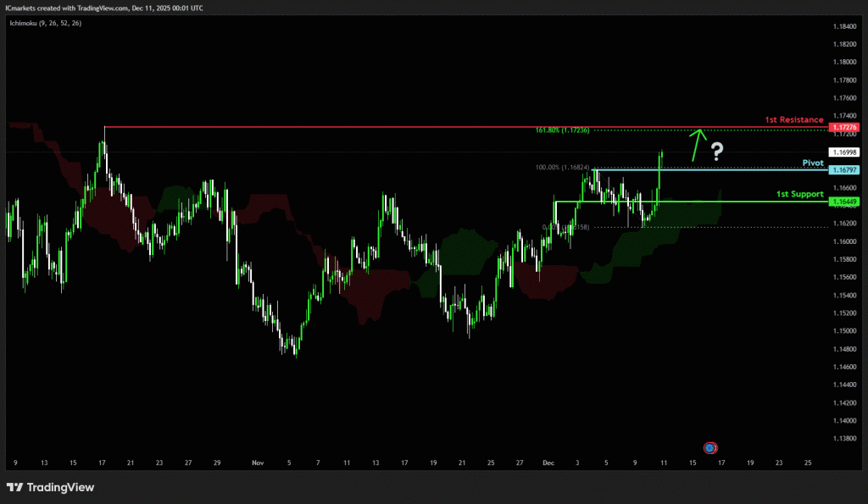
Task: Click the white question mark annotation
Action: pos(717,152)
